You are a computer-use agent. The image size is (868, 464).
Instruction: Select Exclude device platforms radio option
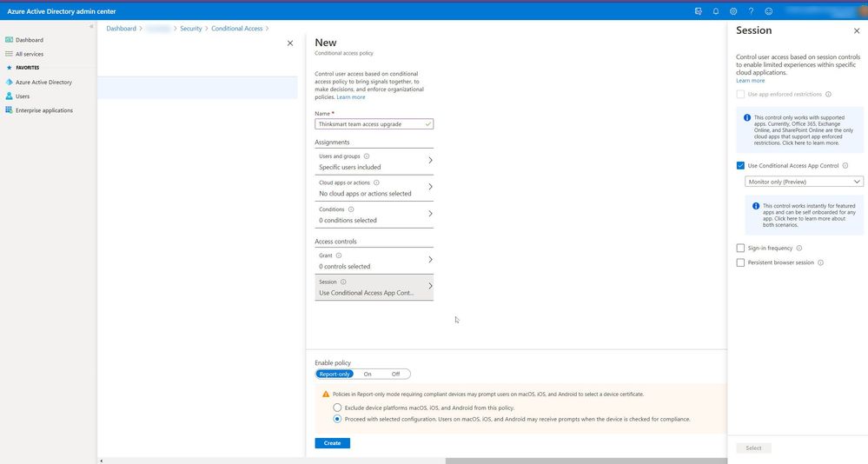[337, 408]
